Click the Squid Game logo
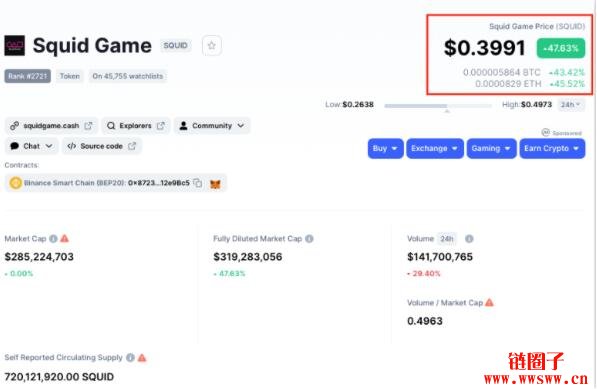Viewport: 597px width, 389px height. click(14, 46)
